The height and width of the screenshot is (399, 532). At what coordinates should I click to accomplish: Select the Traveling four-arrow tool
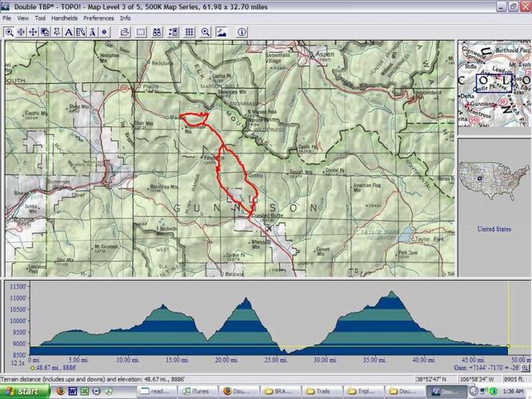(x=33, y=32)
